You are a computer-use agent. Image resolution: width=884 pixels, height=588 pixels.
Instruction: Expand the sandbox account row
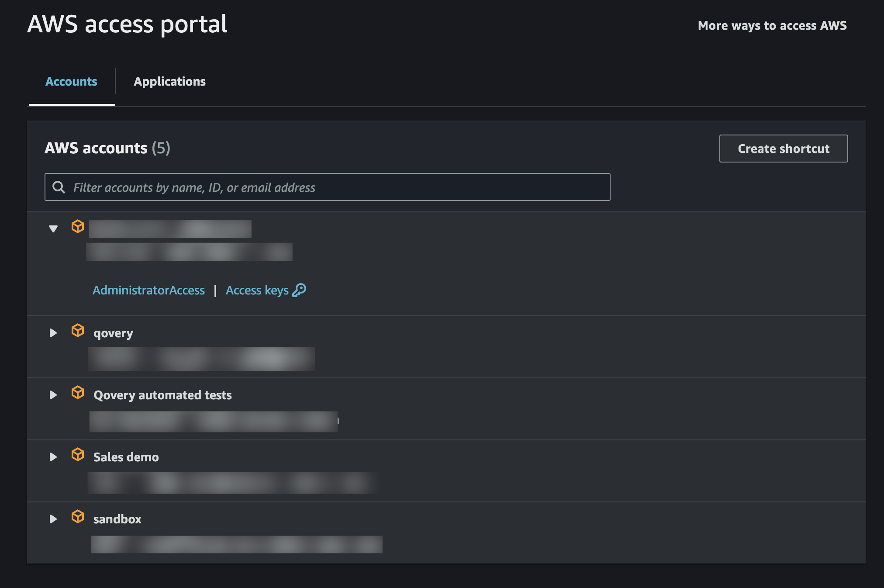click(x=53, y=519)
